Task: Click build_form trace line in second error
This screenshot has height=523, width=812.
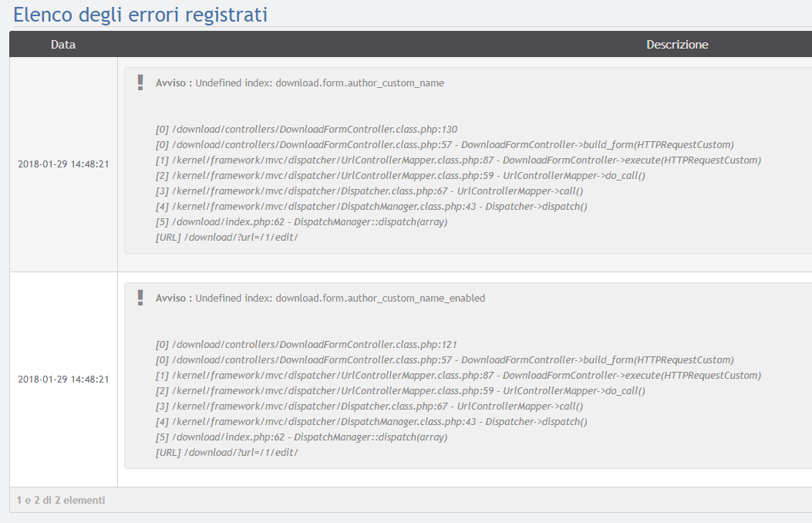Action: pyautogui.click(x=444, y=360)
